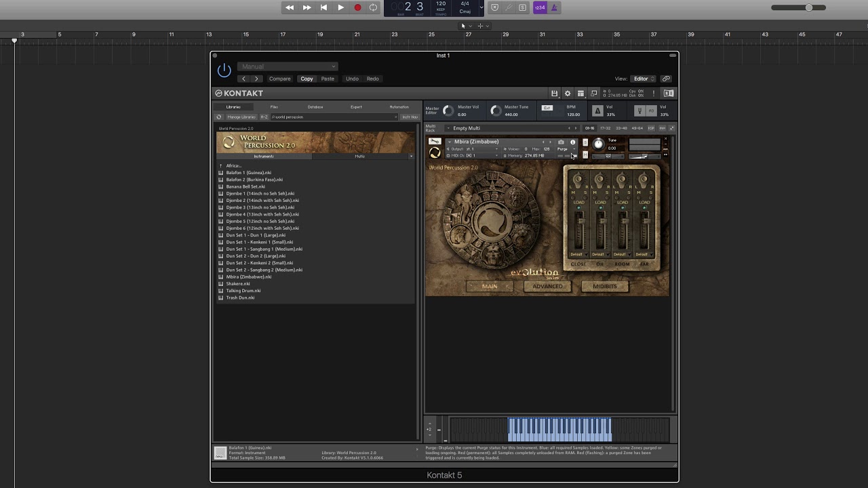Toggle the plugin power bypass icon

click(224, 70)
